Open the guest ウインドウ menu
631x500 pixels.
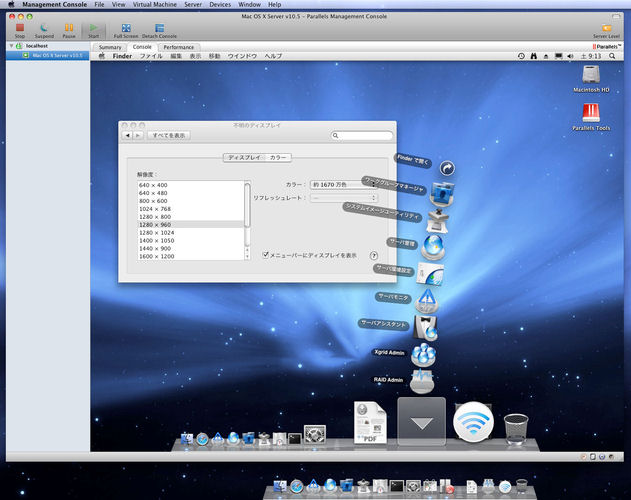(242, 56)
